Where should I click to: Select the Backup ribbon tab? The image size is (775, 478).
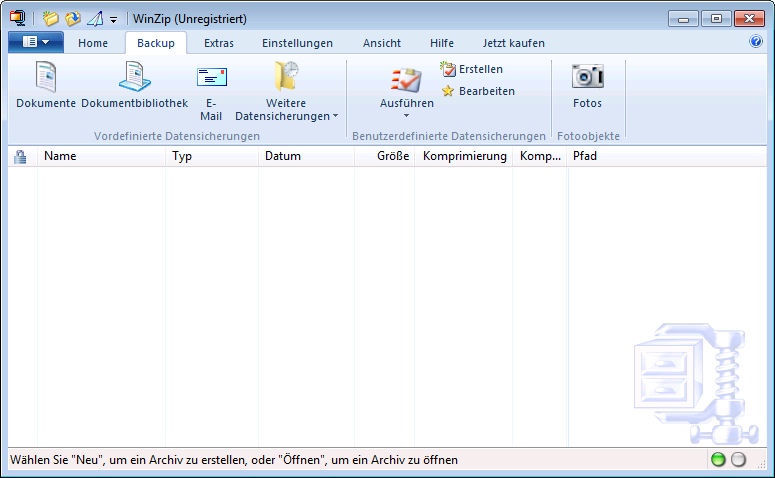tap(156, 43)
